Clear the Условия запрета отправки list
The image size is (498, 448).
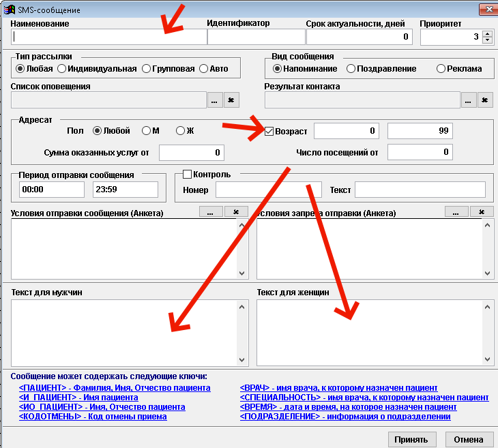tap(482, 212)
